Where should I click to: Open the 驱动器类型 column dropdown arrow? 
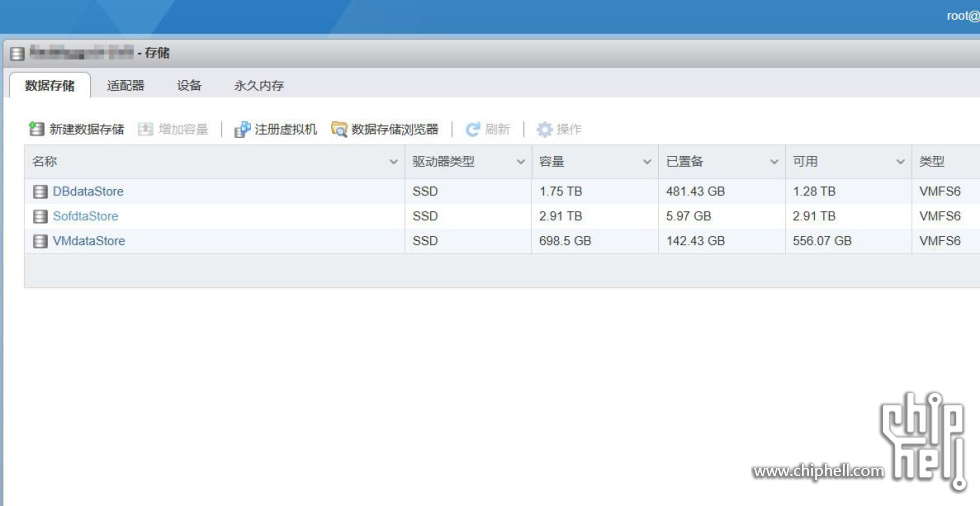tap(520, 162)
